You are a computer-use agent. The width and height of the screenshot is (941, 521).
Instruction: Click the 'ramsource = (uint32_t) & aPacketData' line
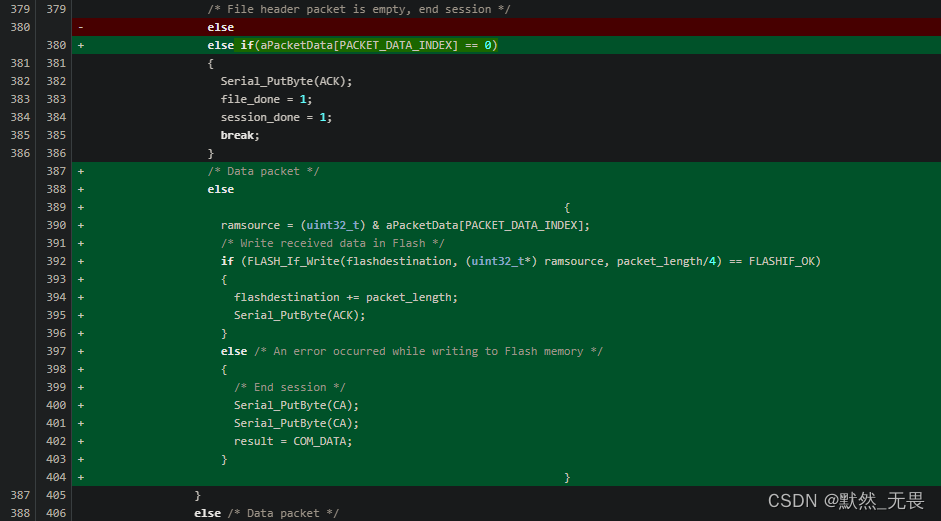405,225
